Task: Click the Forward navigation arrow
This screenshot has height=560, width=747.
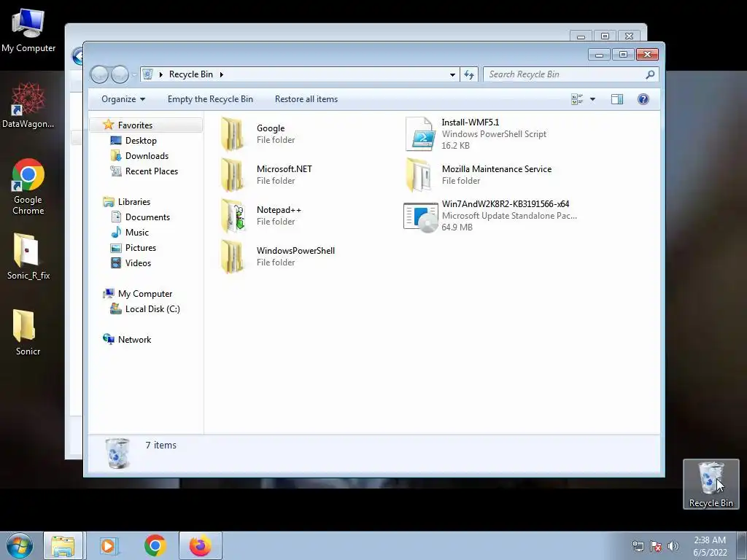Action: [120, 74]
